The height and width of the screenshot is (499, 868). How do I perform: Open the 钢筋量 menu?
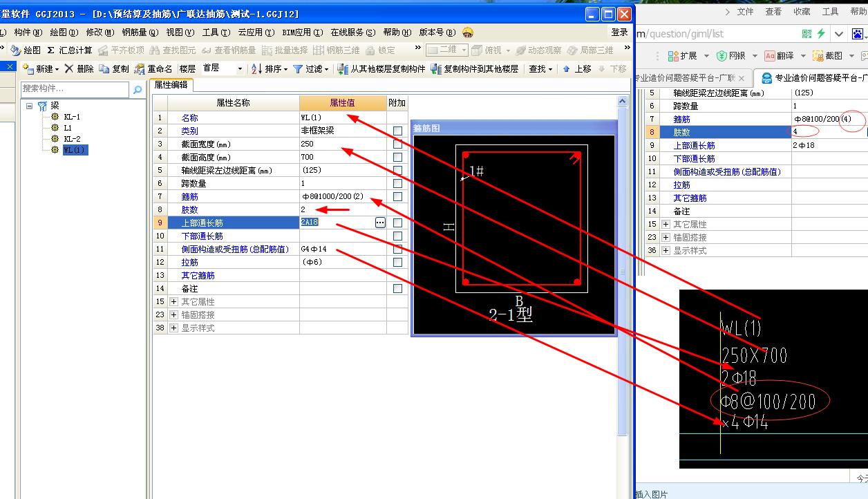pyautogui.click(x=140, y=32)
